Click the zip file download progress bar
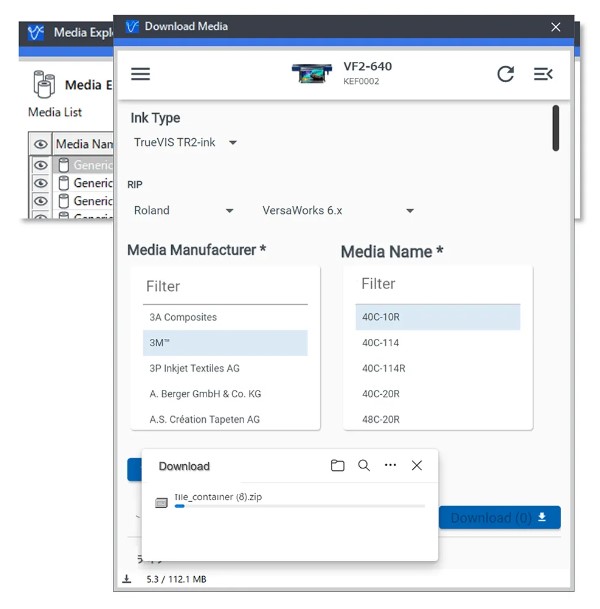The image size is (600, 609). coord(299,506)
